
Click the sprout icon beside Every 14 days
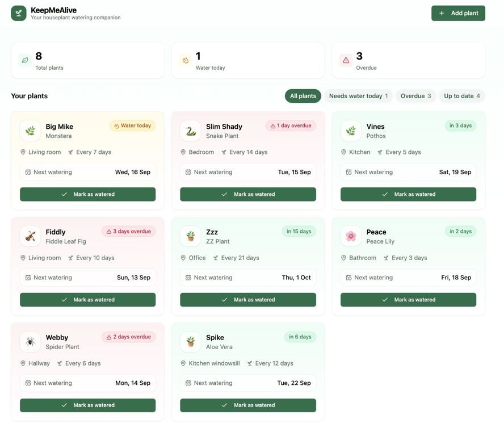click(224, 152)
